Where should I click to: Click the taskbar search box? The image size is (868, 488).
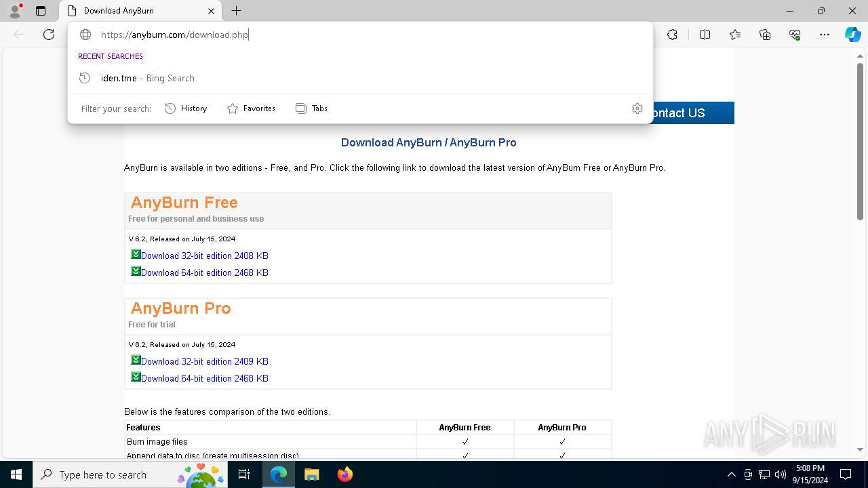click(130, 474)
